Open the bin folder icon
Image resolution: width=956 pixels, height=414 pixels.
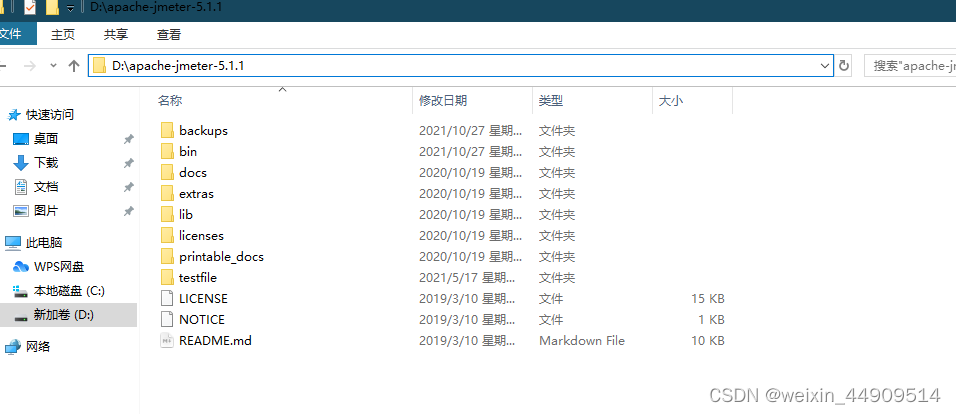pos(168,151)
